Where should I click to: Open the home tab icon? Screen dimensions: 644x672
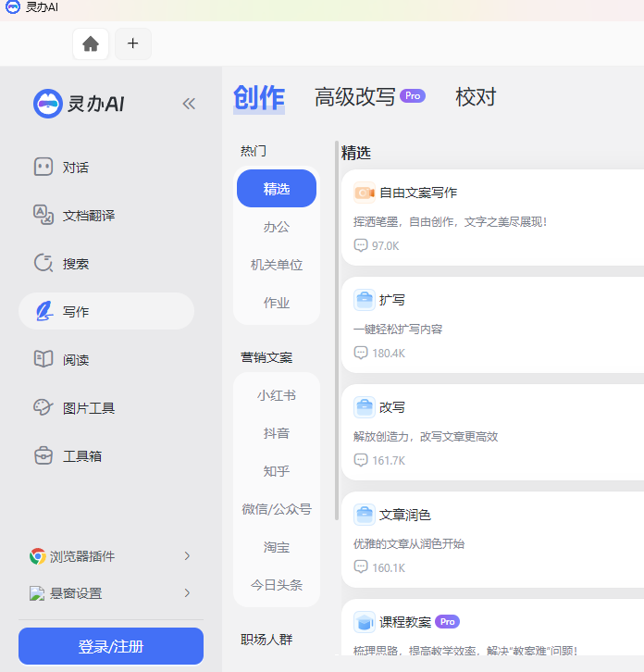pos(91,44)
